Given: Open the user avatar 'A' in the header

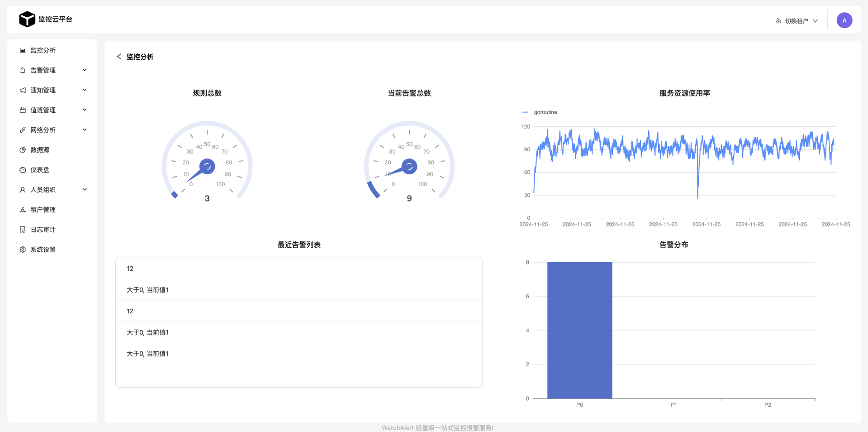Looking at the screenshot, I should click(844, 20).
